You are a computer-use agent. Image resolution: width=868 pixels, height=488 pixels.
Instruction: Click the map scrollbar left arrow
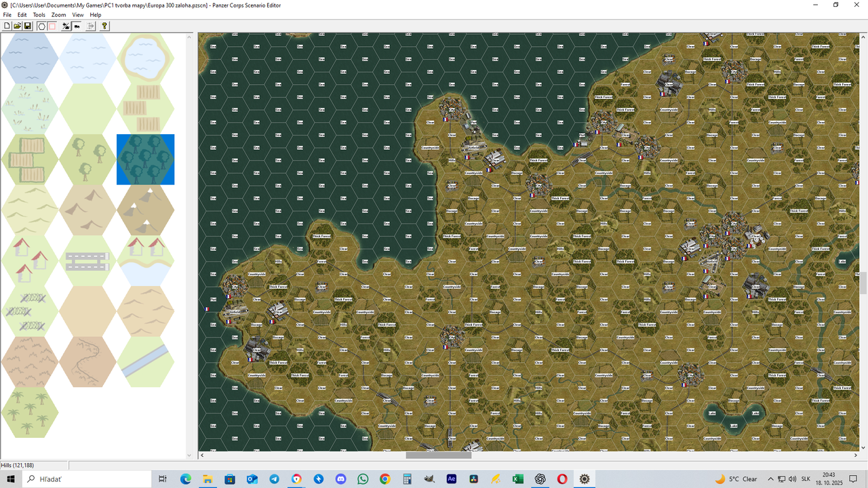(201, 455)
